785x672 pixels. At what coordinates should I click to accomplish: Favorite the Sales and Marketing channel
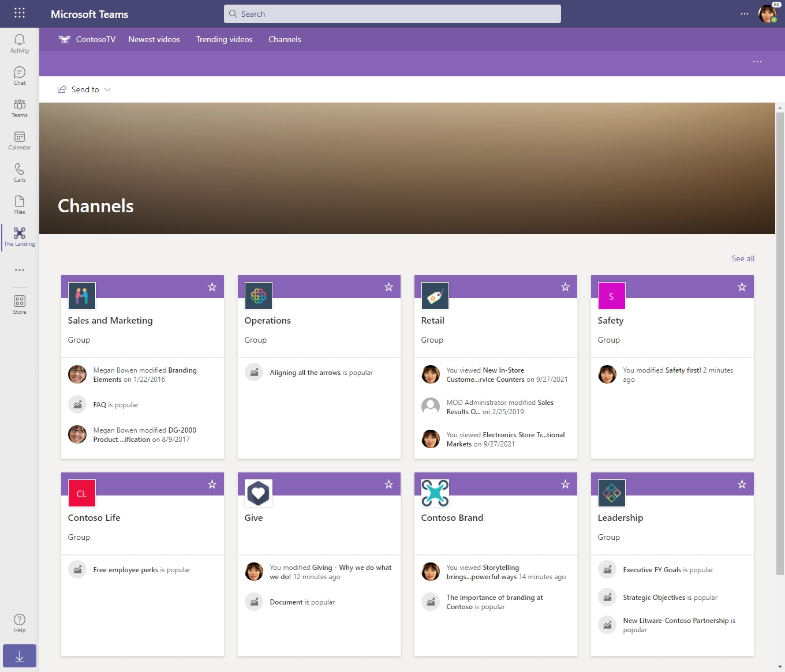[x=212, y=287]
